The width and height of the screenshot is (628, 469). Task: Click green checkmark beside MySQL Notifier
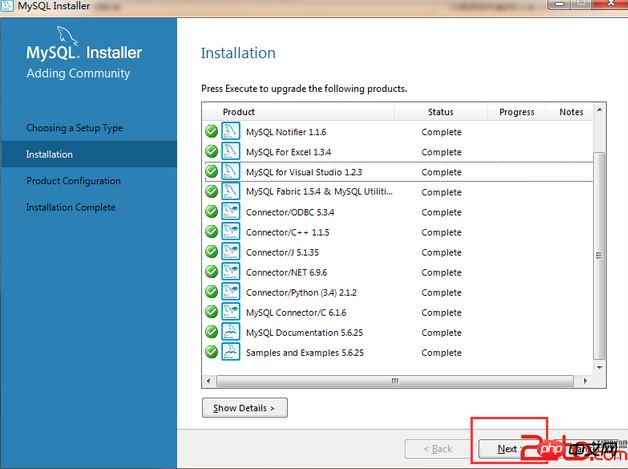211,131
